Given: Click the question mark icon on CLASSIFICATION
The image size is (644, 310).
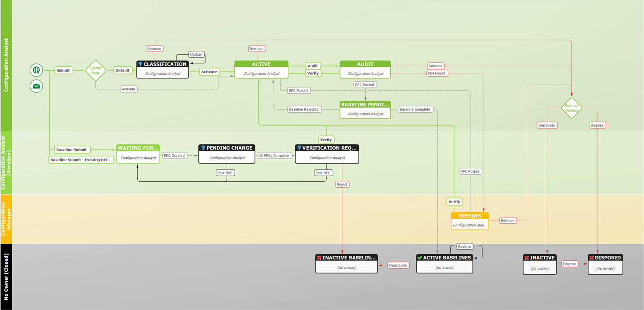Looking at the screenshot, I should tap(140, 64).
